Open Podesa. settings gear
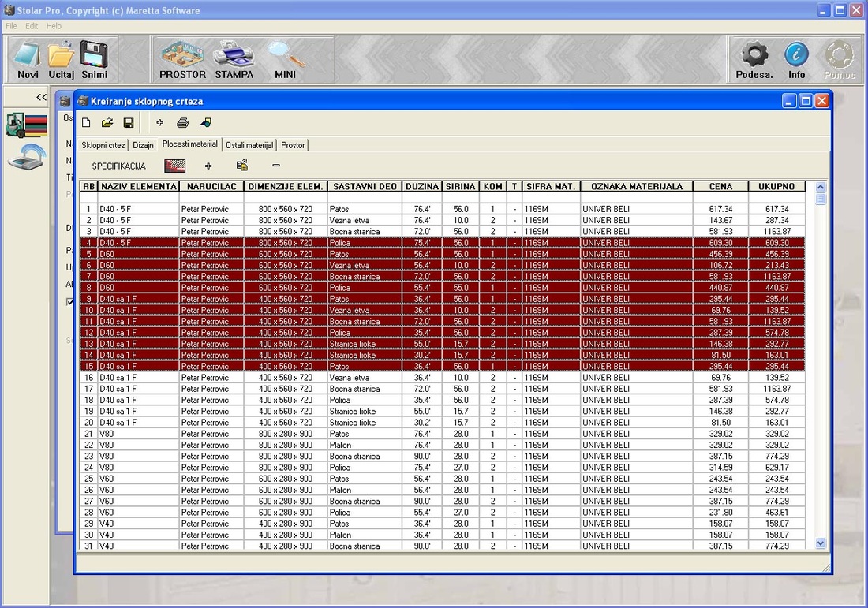 [754, 60]
